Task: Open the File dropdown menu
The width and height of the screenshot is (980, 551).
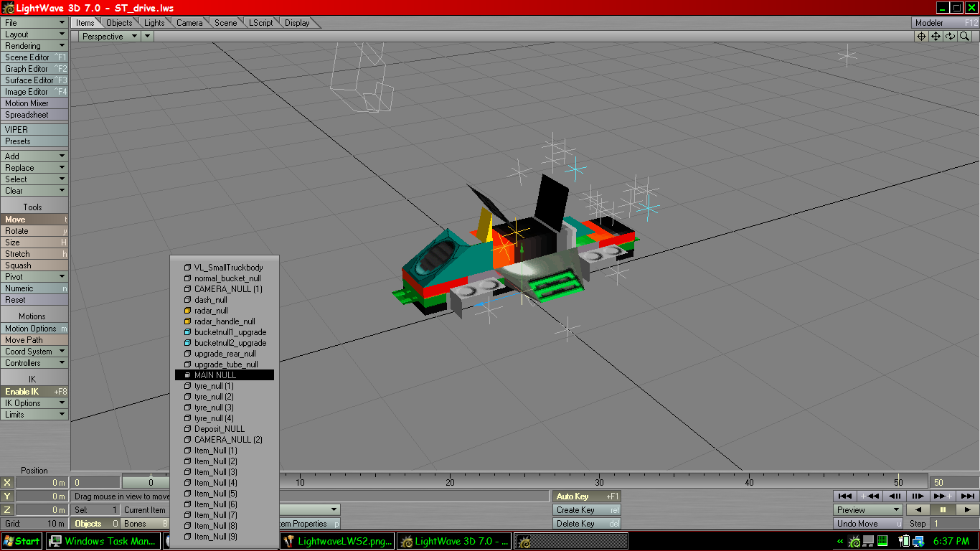Action: (34, 23)
